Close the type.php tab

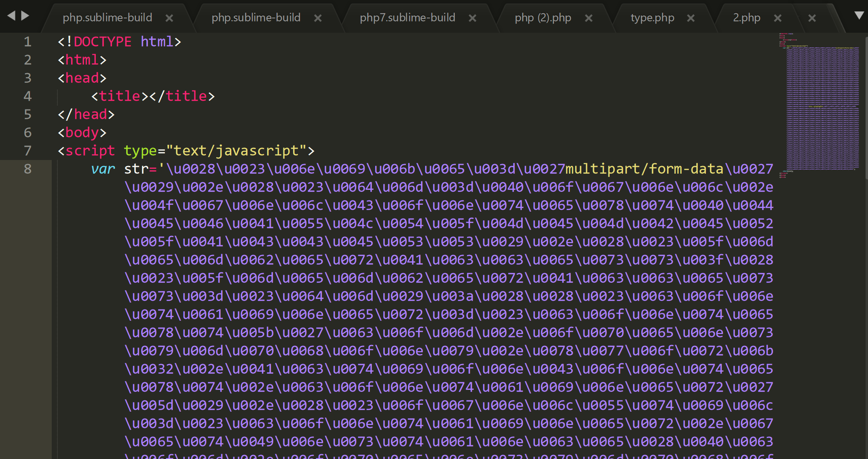[691, 18]
